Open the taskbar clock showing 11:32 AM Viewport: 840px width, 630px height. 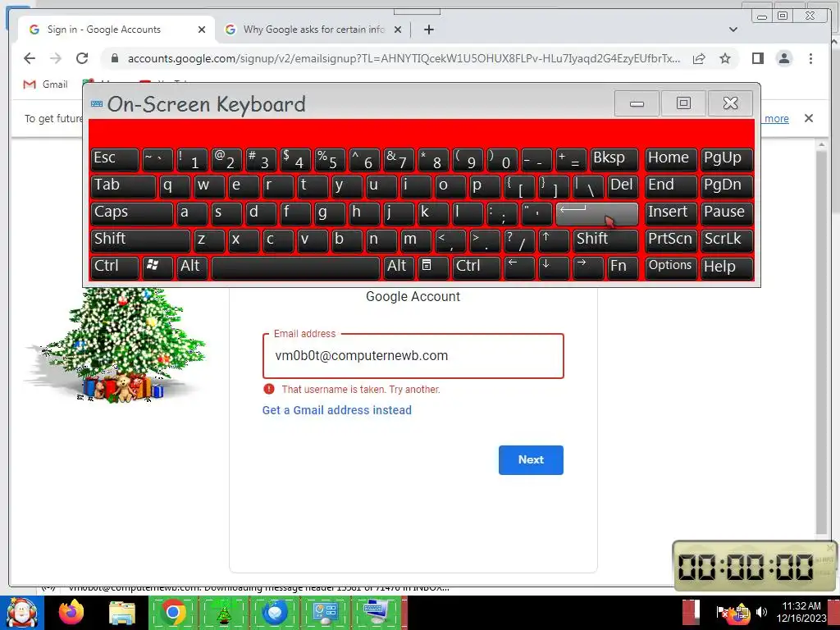[x=801, y=612]
